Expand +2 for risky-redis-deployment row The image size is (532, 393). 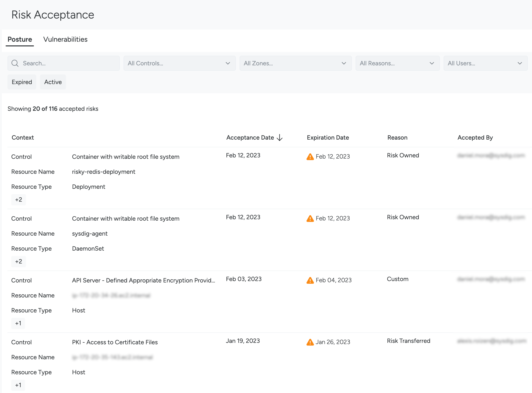click(x=18, y=200)
